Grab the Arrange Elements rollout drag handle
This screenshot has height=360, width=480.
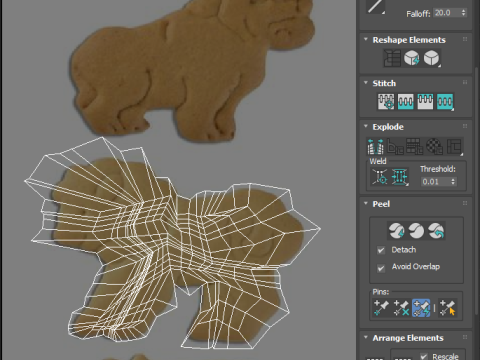click(x=465, y=337)
